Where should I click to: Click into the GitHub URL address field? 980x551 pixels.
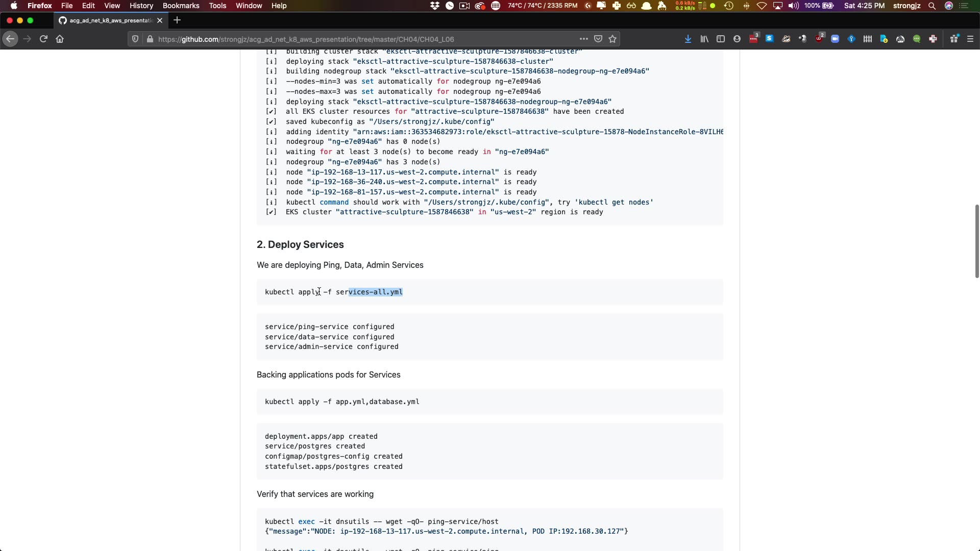(x=357, y=39)
